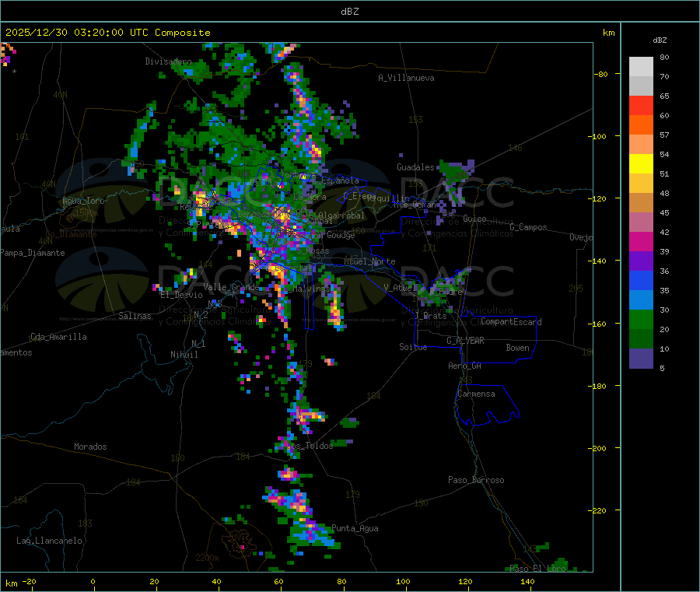Click the G_Campos place label
This screenshot has width=700, height=592.
(528, 227)
